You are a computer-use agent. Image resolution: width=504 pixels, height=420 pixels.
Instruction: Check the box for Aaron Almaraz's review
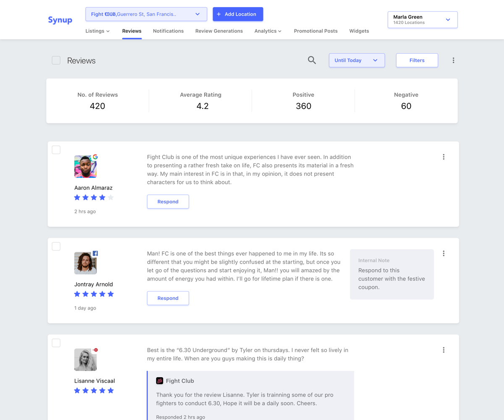click(x=56, y=150)
